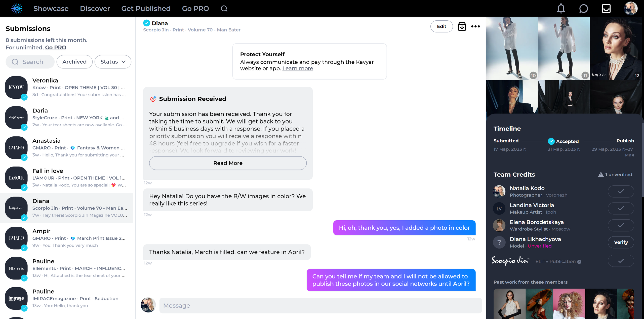
Task: Click the Message input field
Action: tap(320, 305)
